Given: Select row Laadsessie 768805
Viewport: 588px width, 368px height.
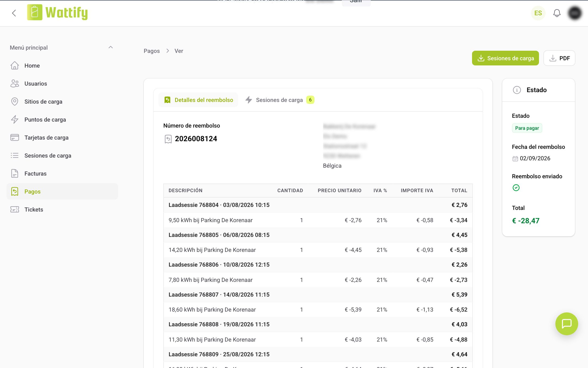Looking at the screenshot, I should 318,235.
